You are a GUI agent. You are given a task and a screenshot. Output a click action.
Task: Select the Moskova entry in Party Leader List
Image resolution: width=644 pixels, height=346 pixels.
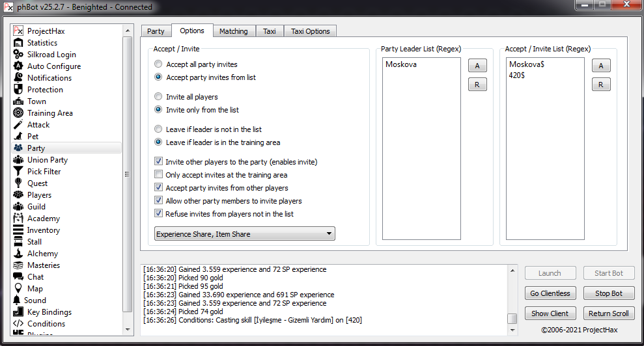coord(401,64)
